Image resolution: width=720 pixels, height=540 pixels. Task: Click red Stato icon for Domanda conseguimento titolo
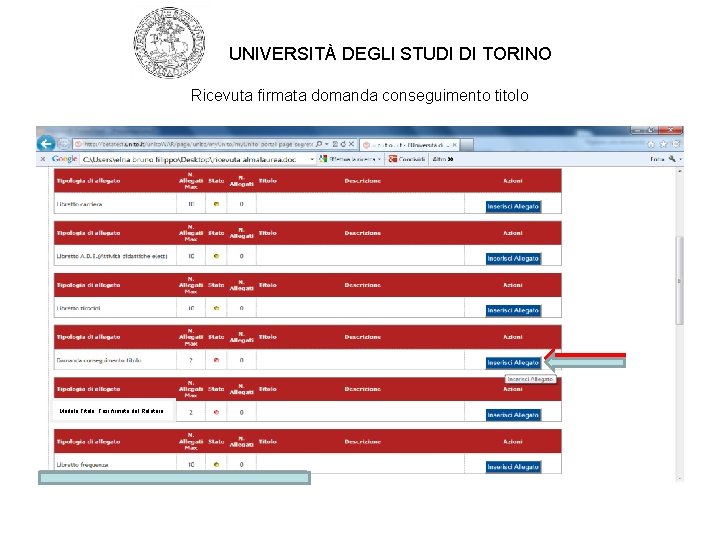point(216,360)
